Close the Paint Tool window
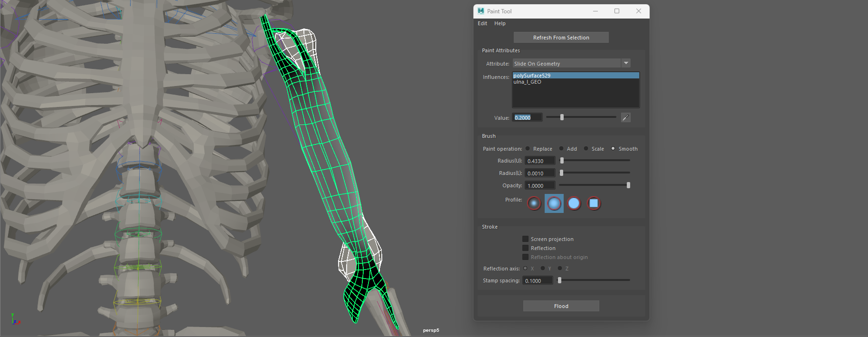The width and height of the screenshot is (868, 337). (639, 11)
